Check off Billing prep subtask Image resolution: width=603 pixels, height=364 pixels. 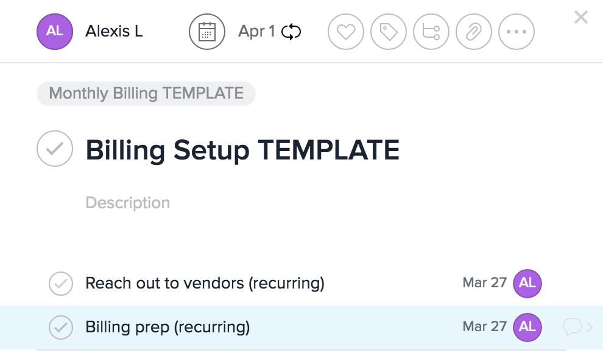61,327
